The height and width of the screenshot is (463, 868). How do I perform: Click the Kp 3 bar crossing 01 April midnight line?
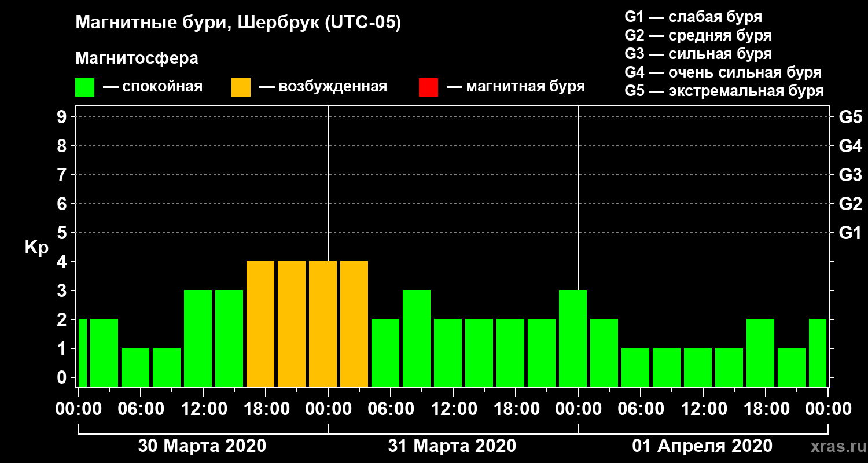[x=573, y=338]
